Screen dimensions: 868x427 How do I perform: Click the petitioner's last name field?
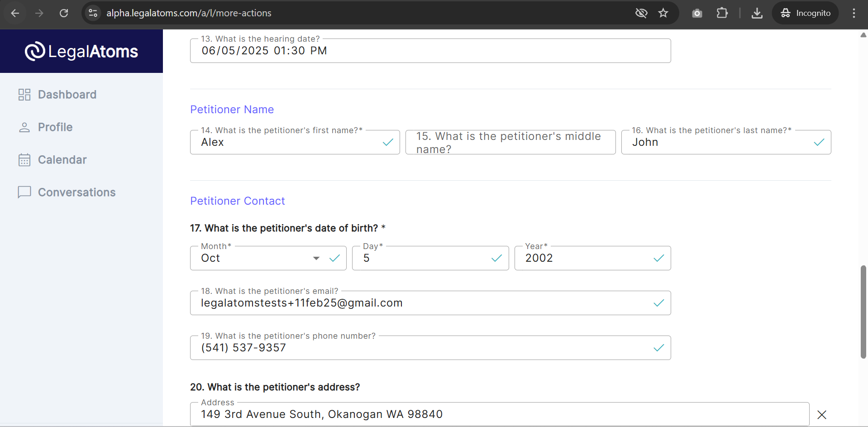[x=726, y=142]
